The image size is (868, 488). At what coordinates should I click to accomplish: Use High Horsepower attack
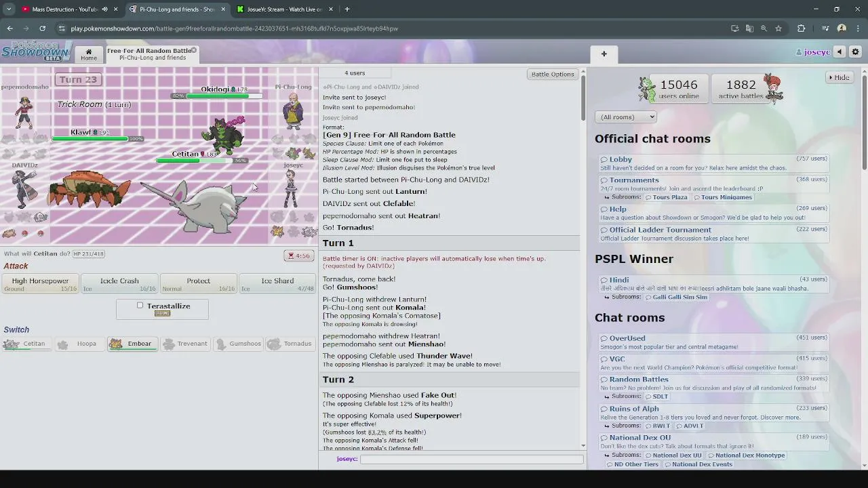(x=40, y=284)
